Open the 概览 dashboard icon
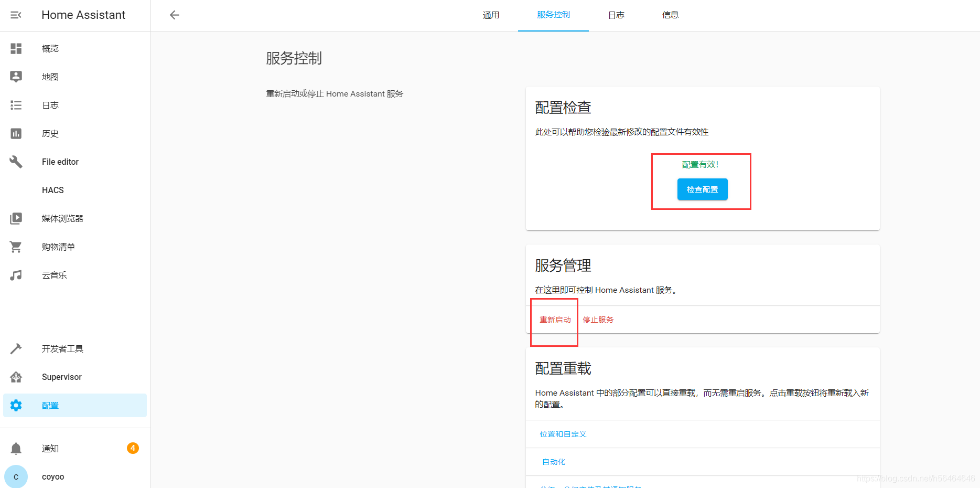Screen dimensions: 980x488 tap(16, 48)
